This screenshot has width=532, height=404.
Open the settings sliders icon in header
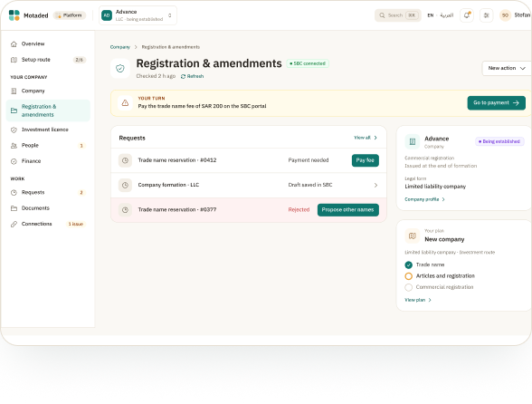[486, 15]
